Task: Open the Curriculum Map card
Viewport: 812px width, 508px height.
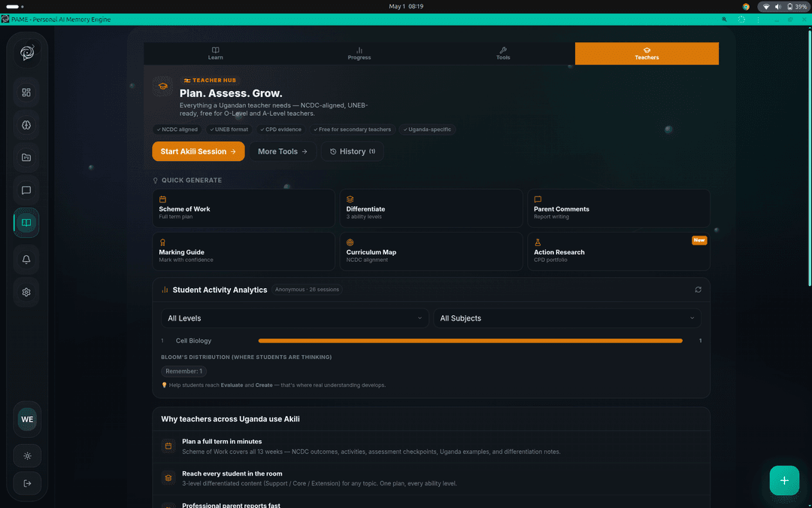Action: click(431, 251)
